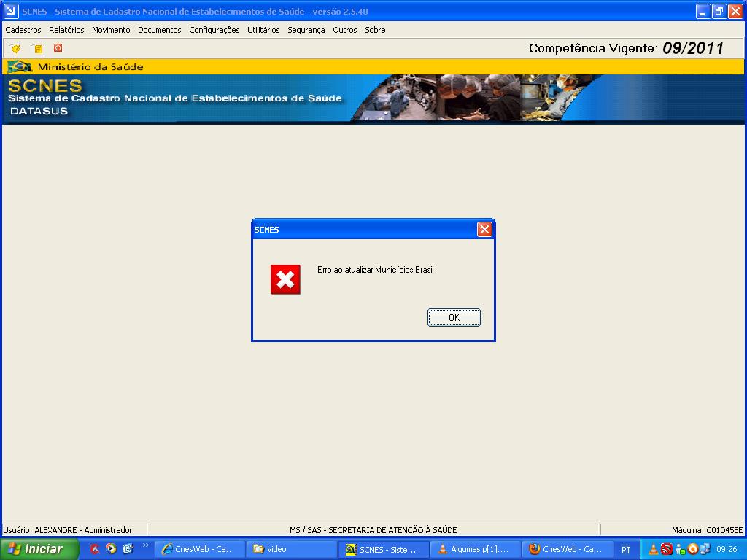Image resolution: width=747 pixels, height=560 pixels.
Task: Click the red X error icon
Action: pos(285,279)
